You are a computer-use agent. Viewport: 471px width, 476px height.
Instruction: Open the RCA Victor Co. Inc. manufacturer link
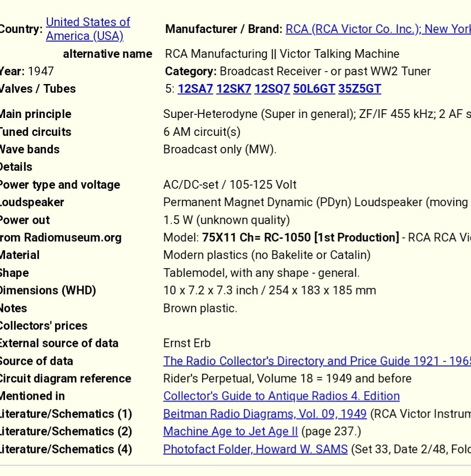pyautogui.click(x=378, y=29)
